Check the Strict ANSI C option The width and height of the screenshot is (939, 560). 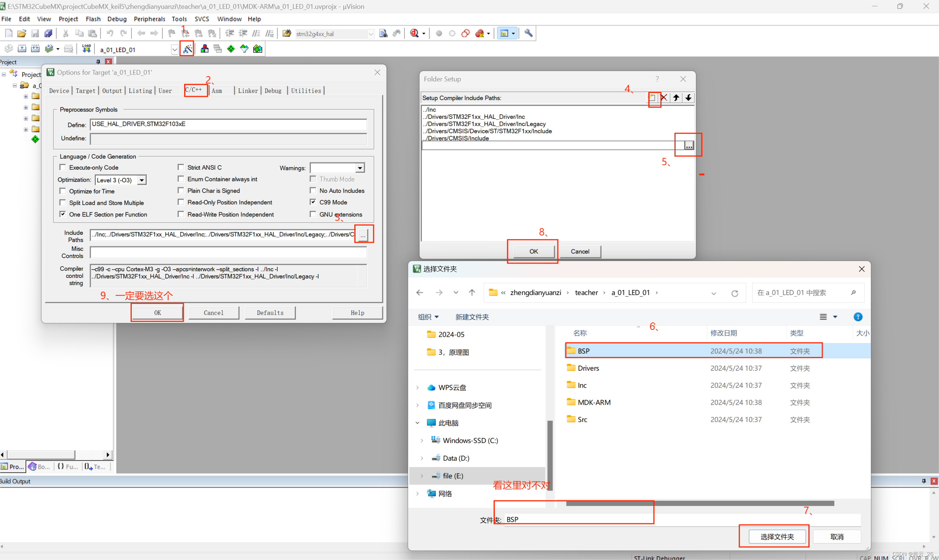tap(181, 167)
